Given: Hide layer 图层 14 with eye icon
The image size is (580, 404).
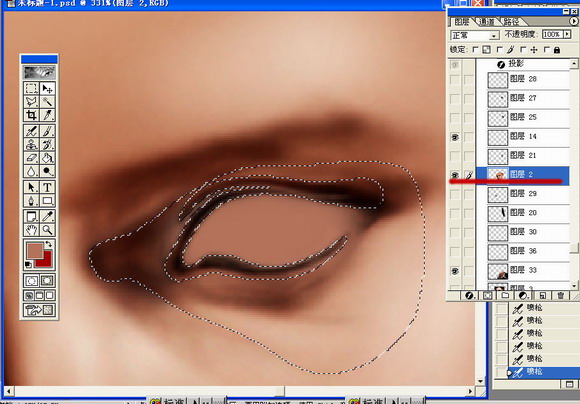Looking at the screenshot, I should coord(455,137).
